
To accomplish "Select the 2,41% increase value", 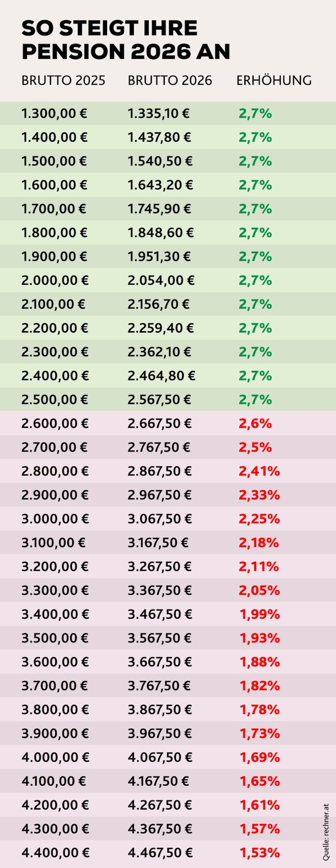I will pos(259,471).
